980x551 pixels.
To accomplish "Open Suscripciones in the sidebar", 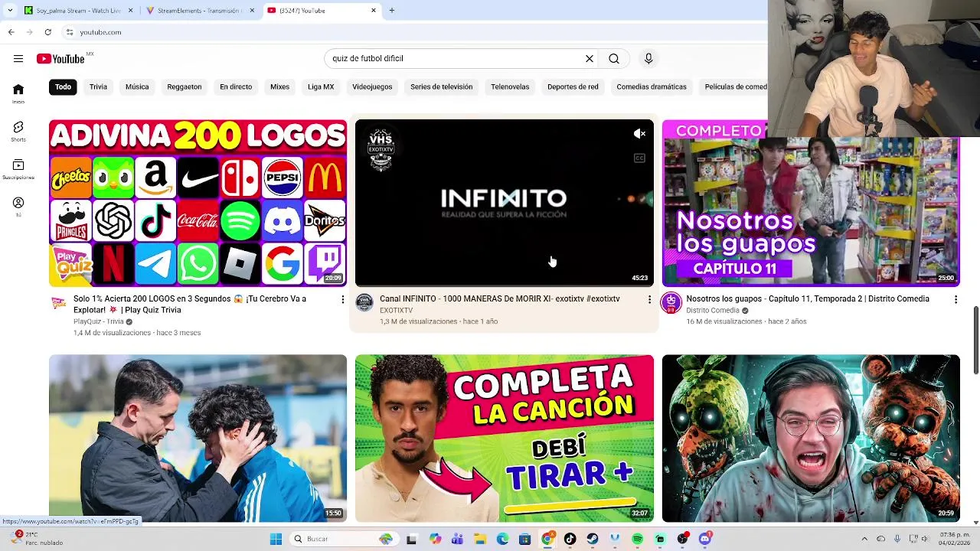I will pos(18,169).
